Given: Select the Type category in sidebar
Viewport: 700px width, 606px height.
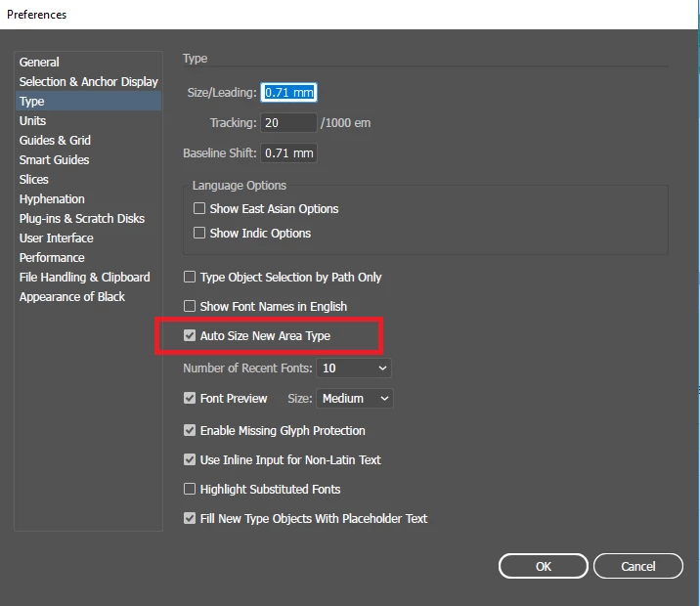Looking at the screenshot, I should click(88, 102).
